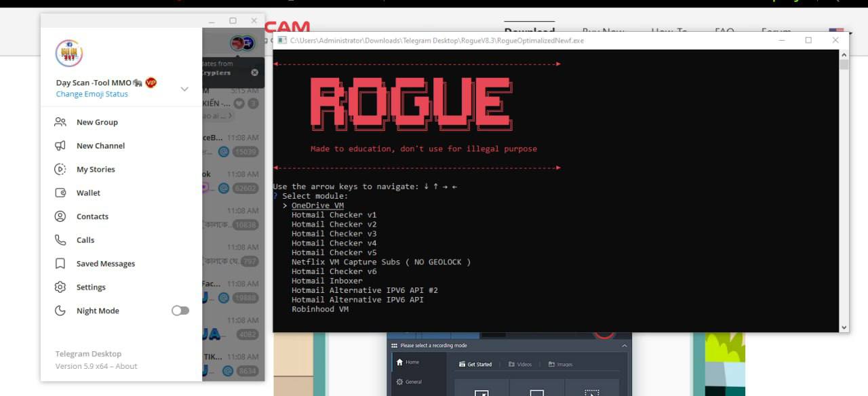Open the story avatars above chat list
868x396 pixels.
(x=241, y=44)
